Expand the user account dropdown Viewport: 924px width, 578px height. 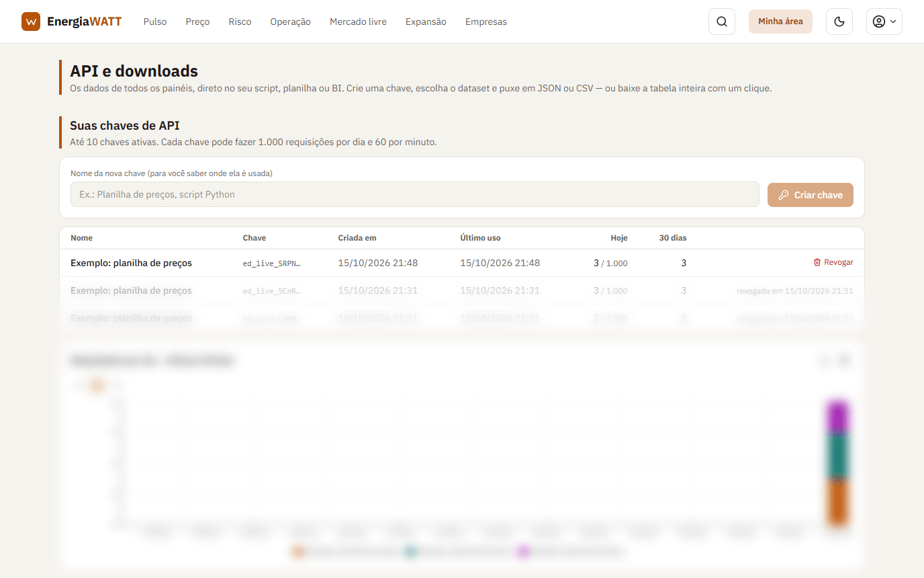click(884, 22)
